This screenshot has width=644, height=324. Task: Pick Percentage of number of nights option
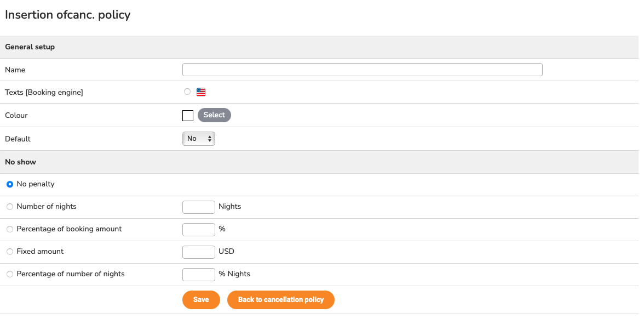pyautogui.click(x=10, y=274)
